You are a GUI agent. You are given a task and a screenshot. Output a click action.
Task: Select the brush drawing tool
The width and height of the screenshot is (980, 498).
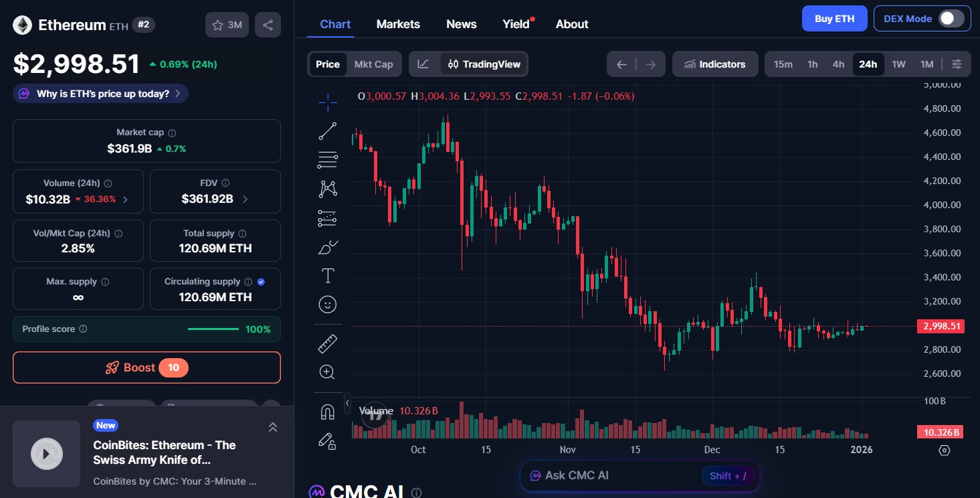tap(327, 247)
